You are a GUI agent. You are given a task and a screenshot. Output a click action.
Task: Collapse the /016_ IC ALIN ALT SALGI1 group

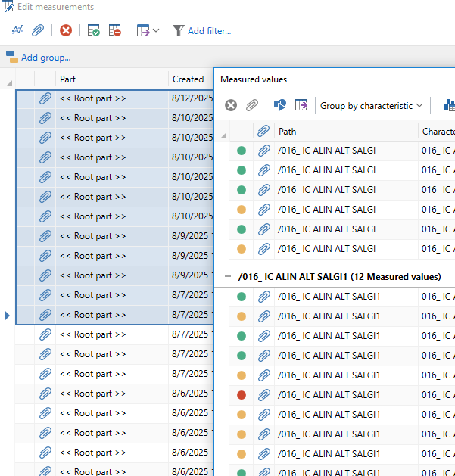tap(228, 277)
